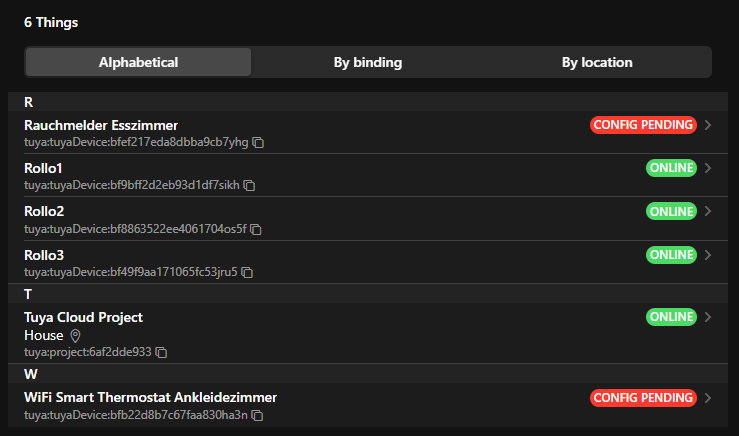Copy the Rollo1 thing UID
This screenshot has width=739, height=436.
click(250, 186)
